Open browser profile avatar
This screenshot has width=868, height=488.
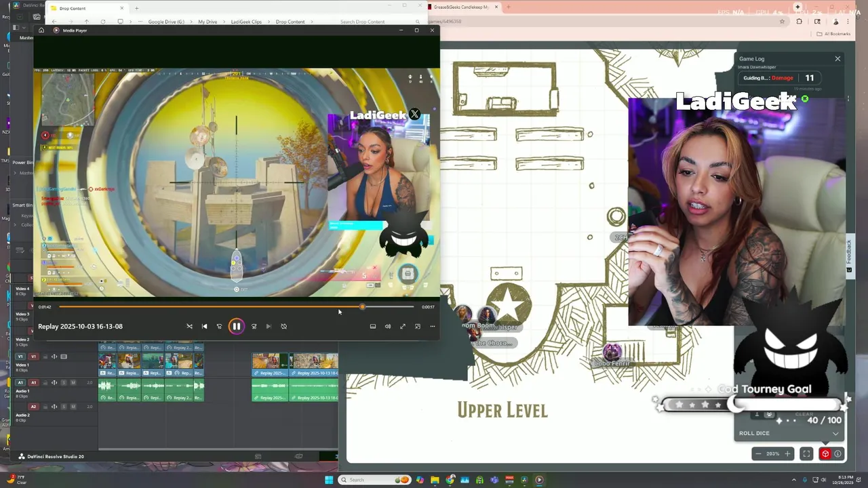[835, 22]
